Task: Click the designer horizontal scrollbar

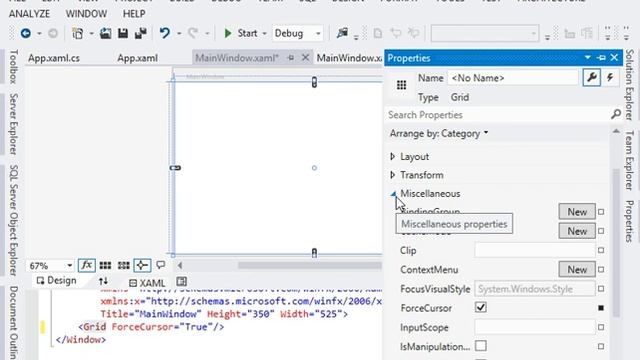Action: [x=310, y=265]
